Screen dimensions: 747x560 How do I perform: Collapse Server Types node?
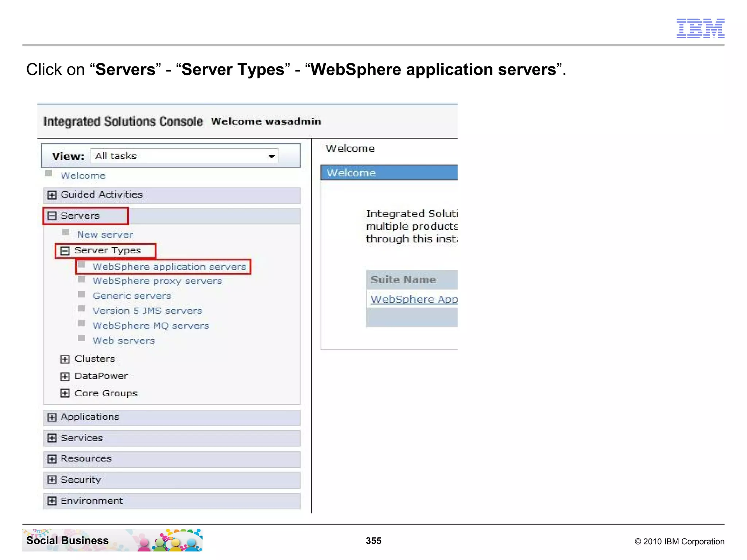pyautogui.click(x=65, y=251)
